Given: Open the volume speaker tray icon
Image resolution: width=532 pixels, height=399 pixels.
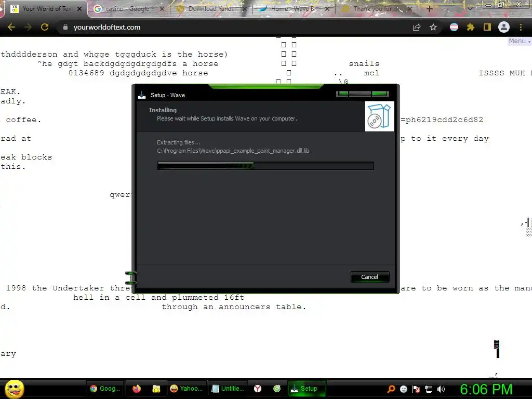Looking at the screenshot, I should [441, 389].
